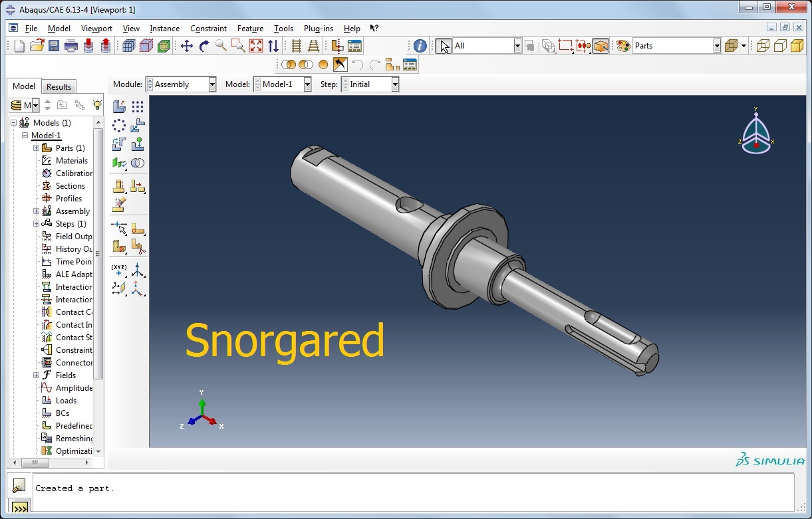The image size is (812, 519).
Task: Create a new model database
Action: (x=19, y=46)
